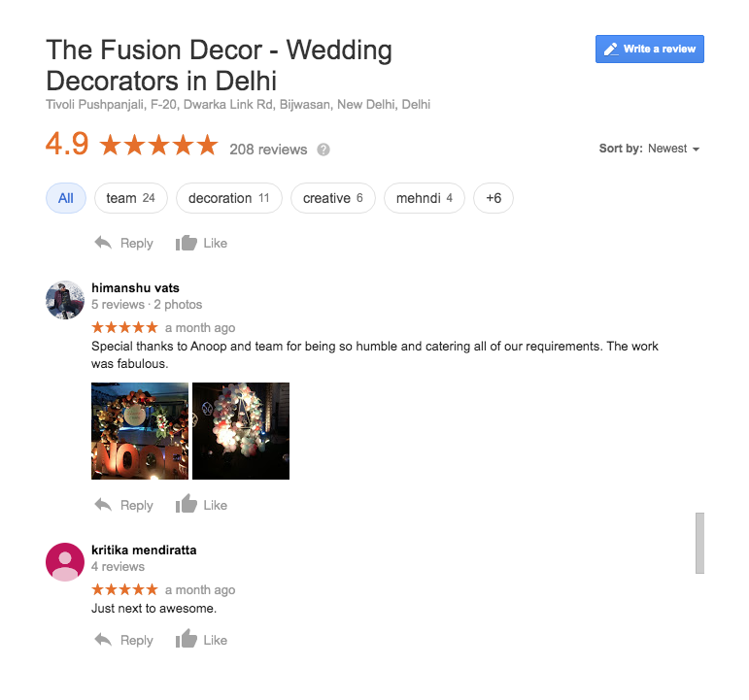Click the help question mark icon

[x=323, y=150]
